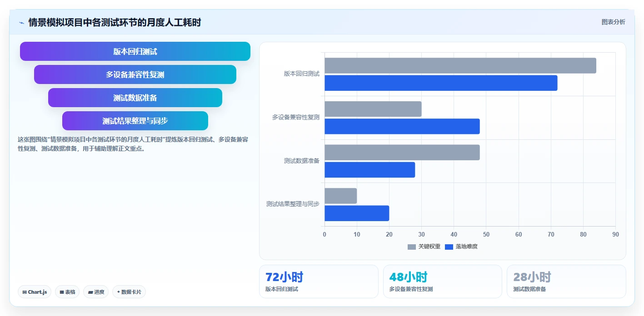This screenshot has height=316, width=644.
Task: Click the 测试结果整理与同步 chart axis label
Action: 293,204
